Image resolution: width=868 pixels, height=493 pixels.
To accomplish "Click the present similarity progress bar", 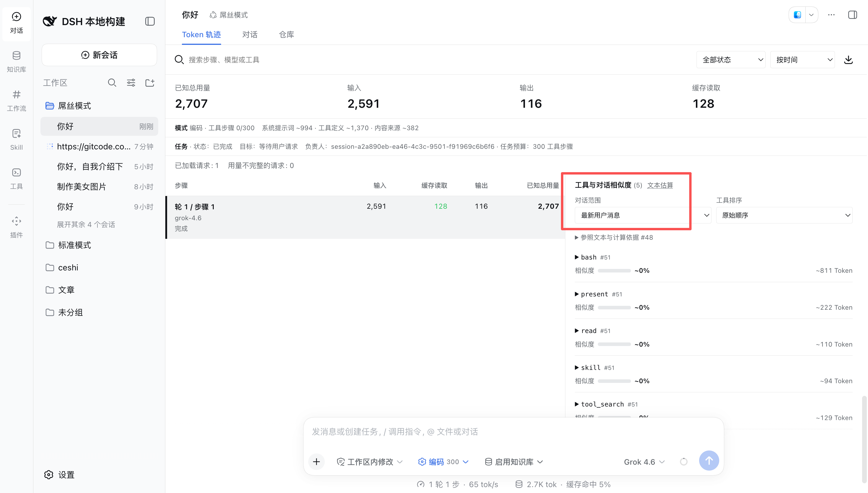I will [x=614, y=307].
